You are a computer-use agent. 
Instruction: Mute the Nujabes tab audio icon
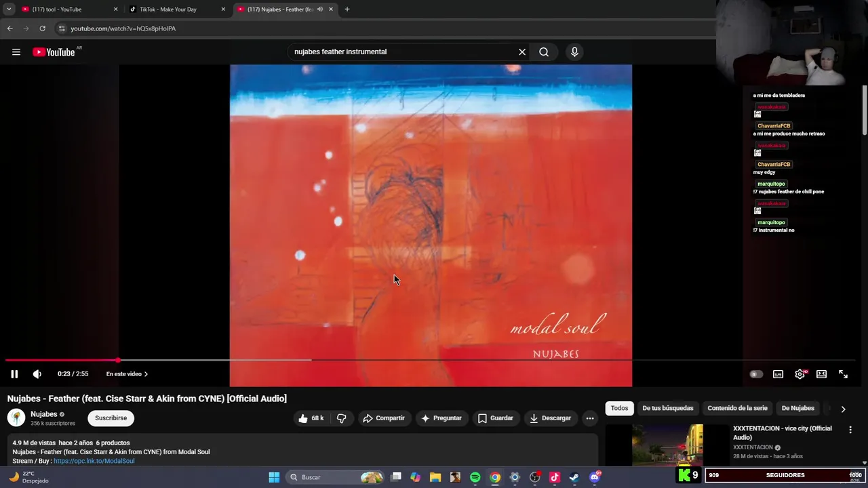[320, 9]
